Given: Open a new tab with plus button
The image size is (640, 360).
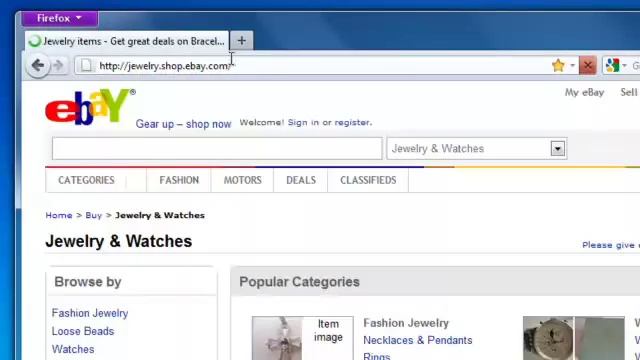Looking at the screenshot, I should 242,41.
